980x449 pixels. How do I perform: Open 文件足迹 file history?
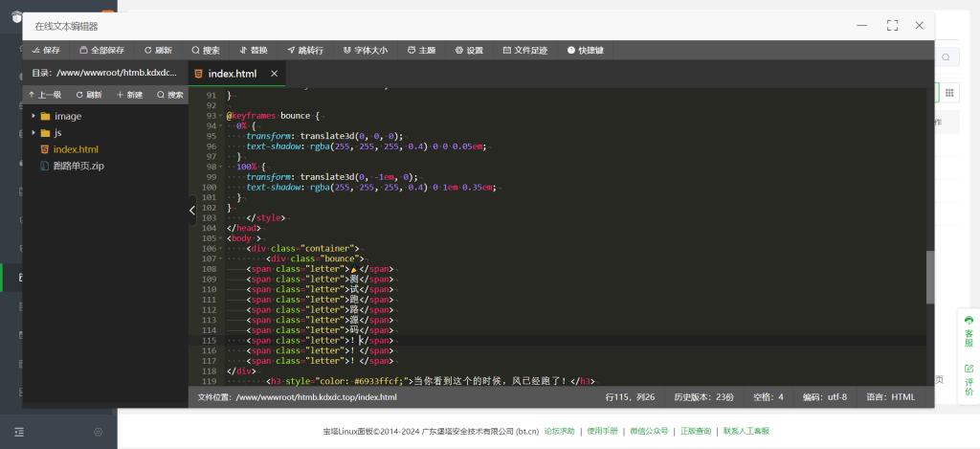(x=524, y=50)
